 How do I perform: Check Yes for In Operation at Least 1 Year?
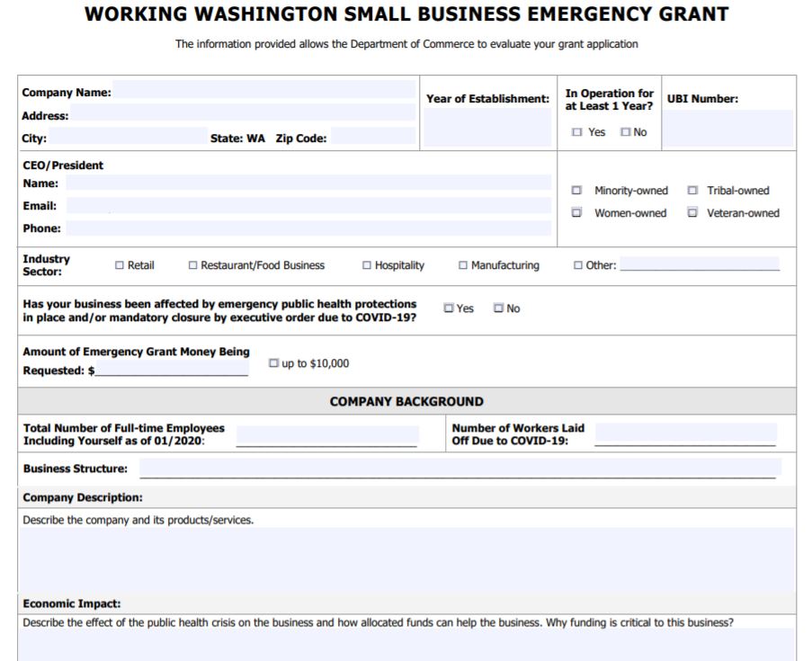[576, 132]
